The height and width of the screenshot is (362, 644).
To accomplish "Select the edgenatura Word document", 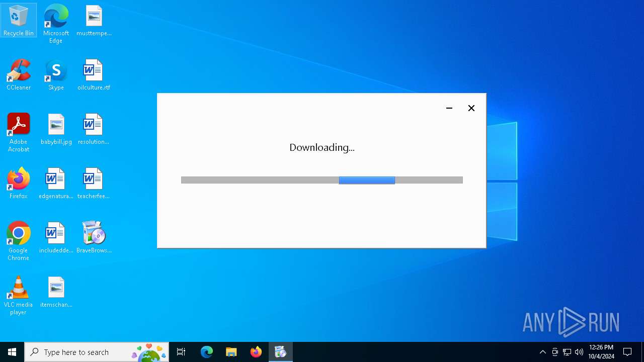I will pyautogui.click(x=56, y=183).
